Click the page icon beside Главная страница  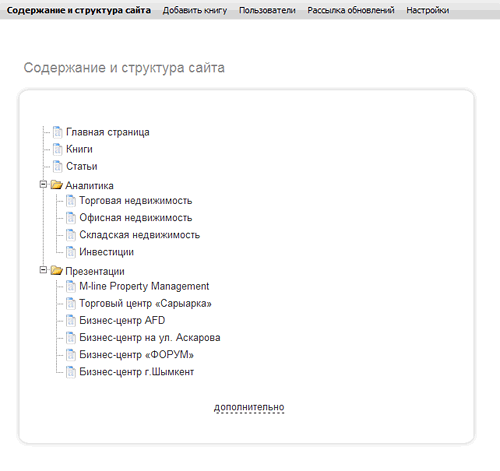point(58,132)
